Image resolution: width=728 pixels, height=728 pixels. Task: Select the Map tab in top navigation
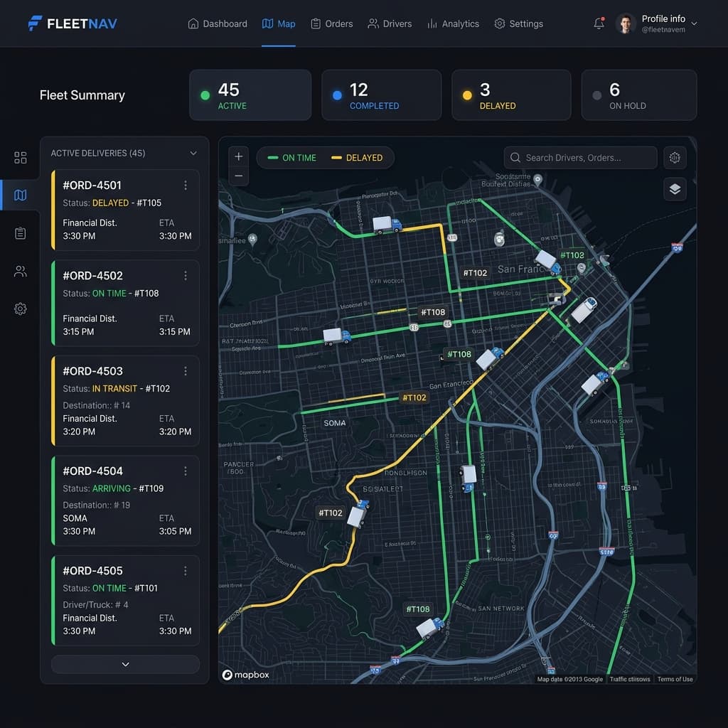tap(279, 23)
